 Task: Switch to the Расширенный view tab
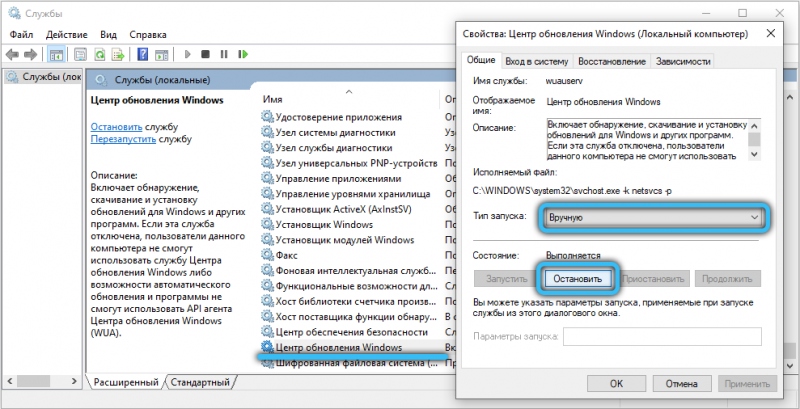[x=126, y=382]
